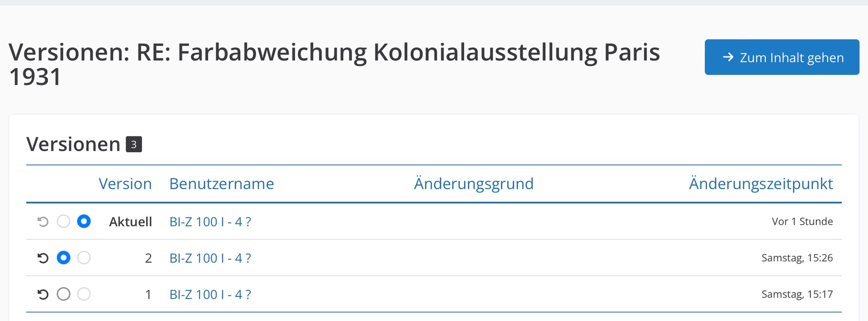Click arrow icon in Zum Inhalt gehen button
This screenshot has height=321, width=868.
[x=728, y=57]
